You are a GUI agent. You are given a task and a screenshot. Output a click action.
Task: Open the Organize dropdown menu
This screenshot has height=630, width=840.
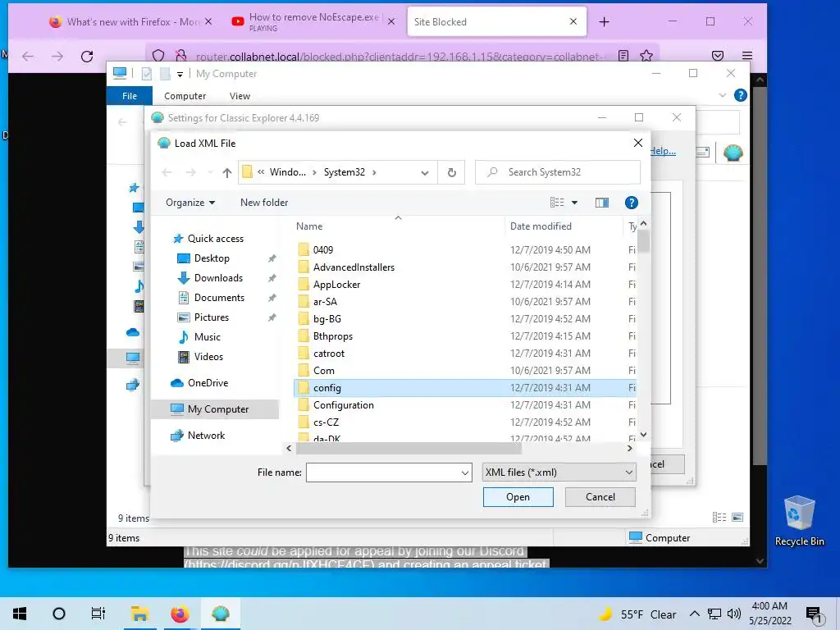click(190, 203)
